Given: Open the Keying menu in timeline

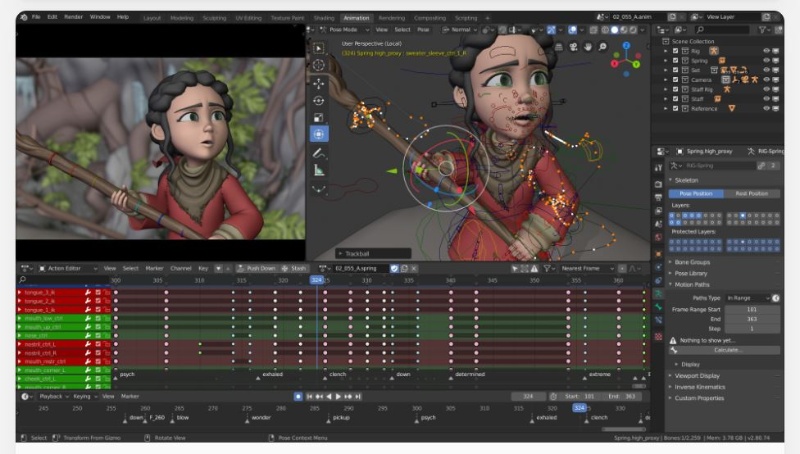Looking at the screenshot, I should 83,396.
